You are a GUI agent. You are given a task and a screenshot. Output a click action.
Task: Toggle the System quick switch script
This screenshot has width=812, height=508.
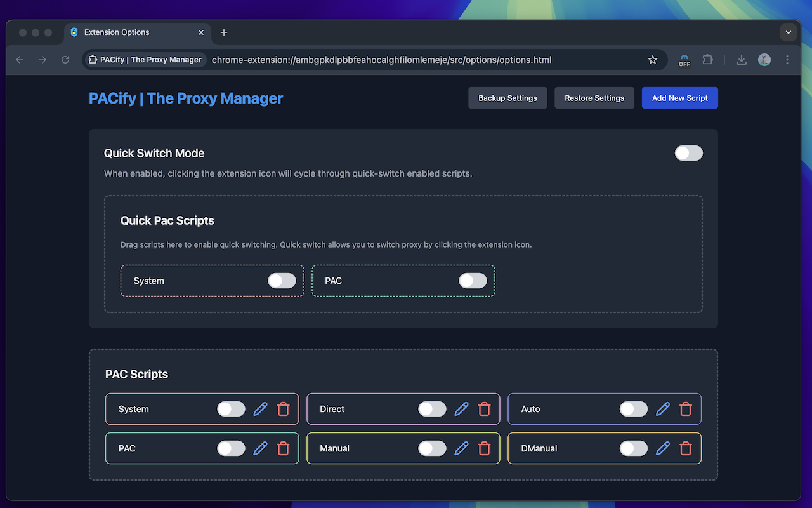pos(282,280)
